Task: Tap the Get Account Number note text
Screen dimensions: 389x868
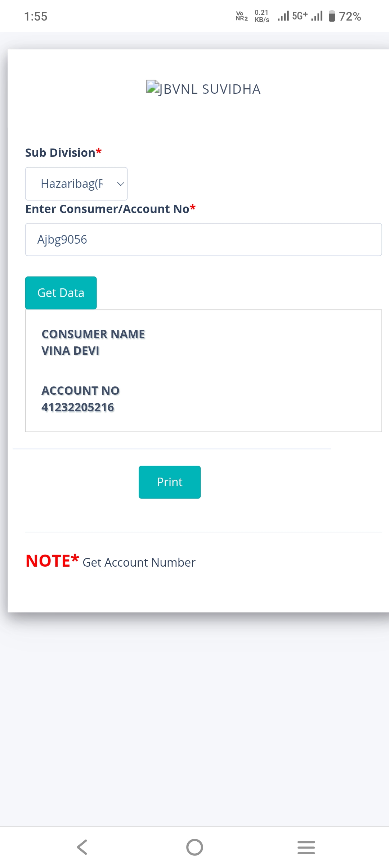Action: (139, 562)
